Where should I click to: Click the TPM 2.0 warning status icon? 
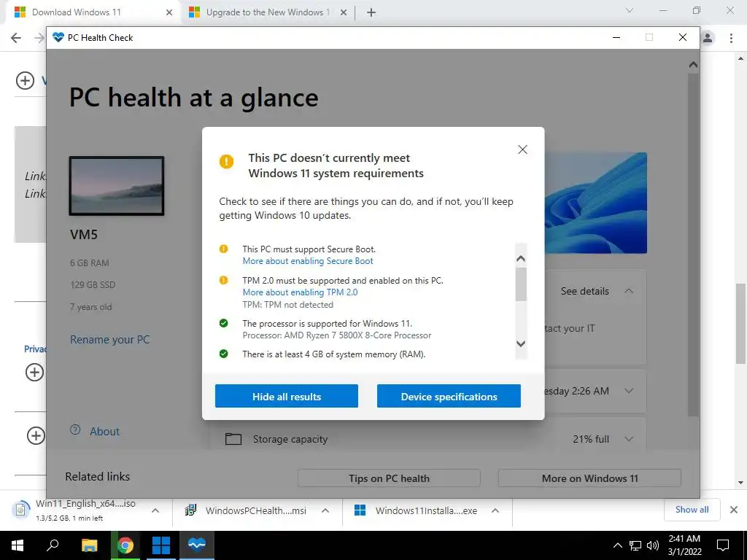223,280
